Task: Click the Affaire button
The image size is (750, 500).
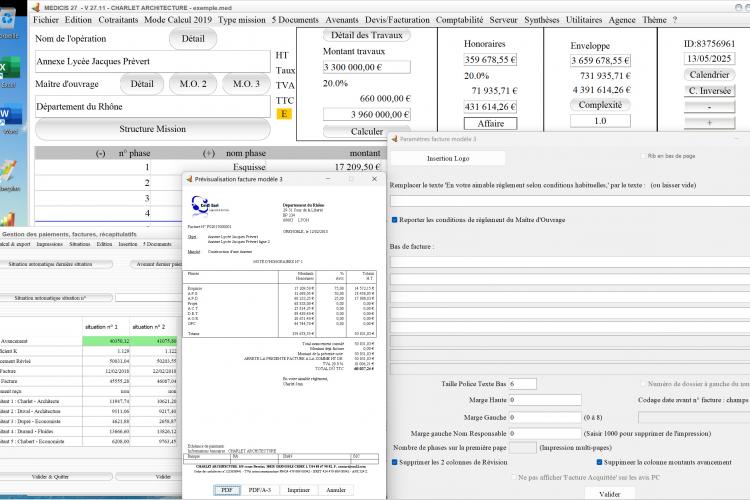Action: [491, 123]
